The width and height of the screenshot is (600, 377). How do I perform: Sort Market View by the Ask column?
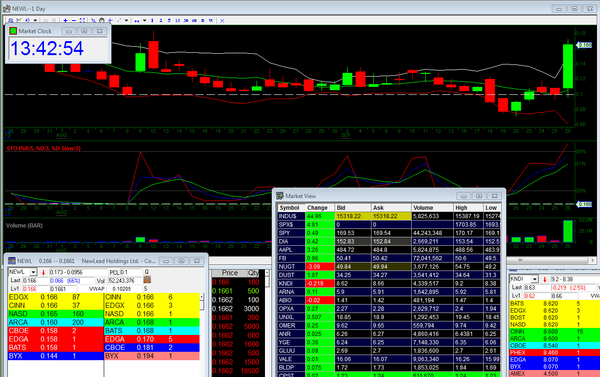[x=391, y=207]
